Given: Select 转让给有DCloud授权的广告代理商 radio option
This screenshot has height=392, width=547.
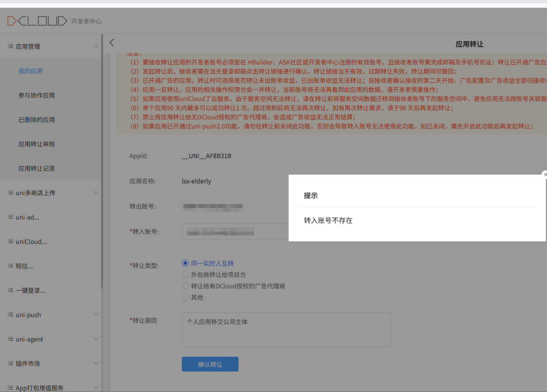Looking at the screenshot, I should point(185,286).
